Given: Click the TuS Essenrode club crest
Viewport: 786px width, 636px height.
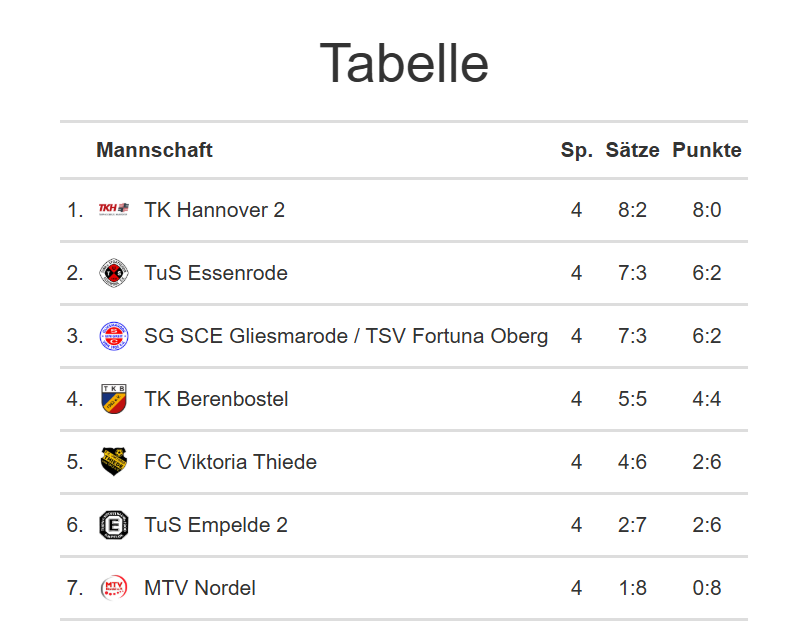Looking at the screenshot, I should (x=114, y=273).
